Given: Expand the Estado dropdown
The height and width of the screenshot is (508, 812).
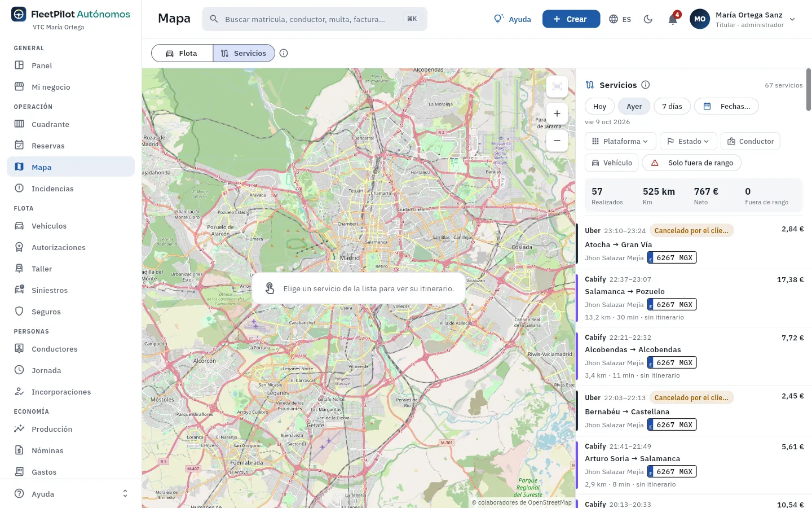Looking at the screenshot, I should tap(689, 141).
